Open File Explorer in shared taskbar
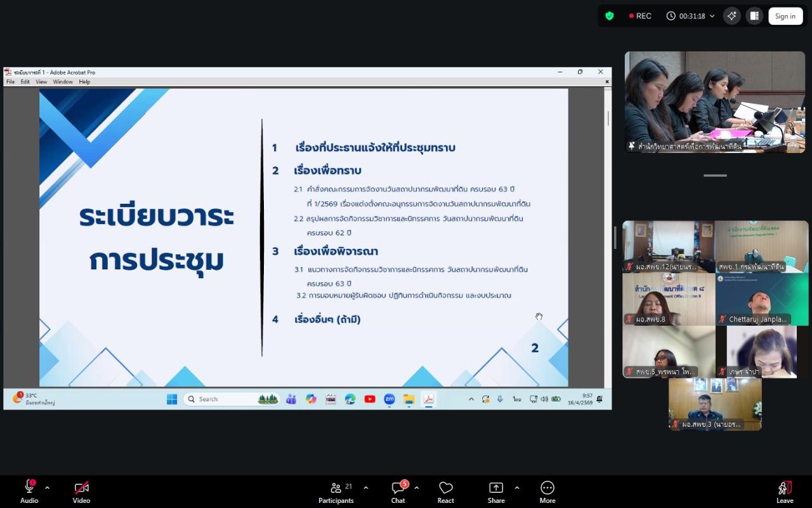812x508 pixels. [409, 399]
